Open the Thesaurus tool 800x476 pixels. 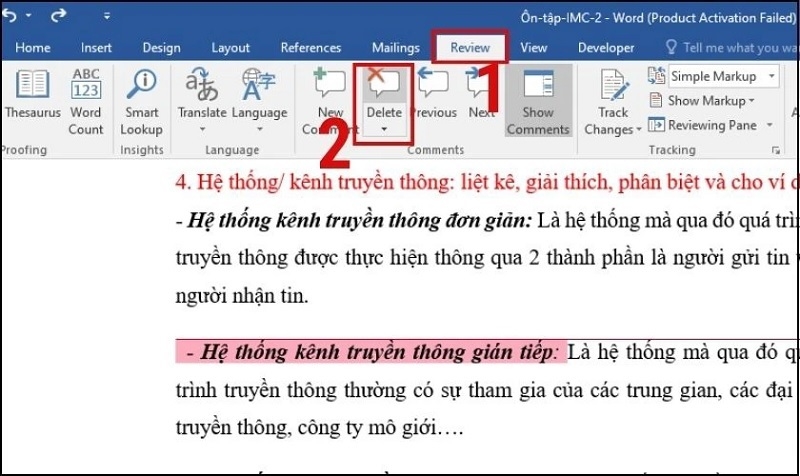pyautogui.click(x=32, y=96)
